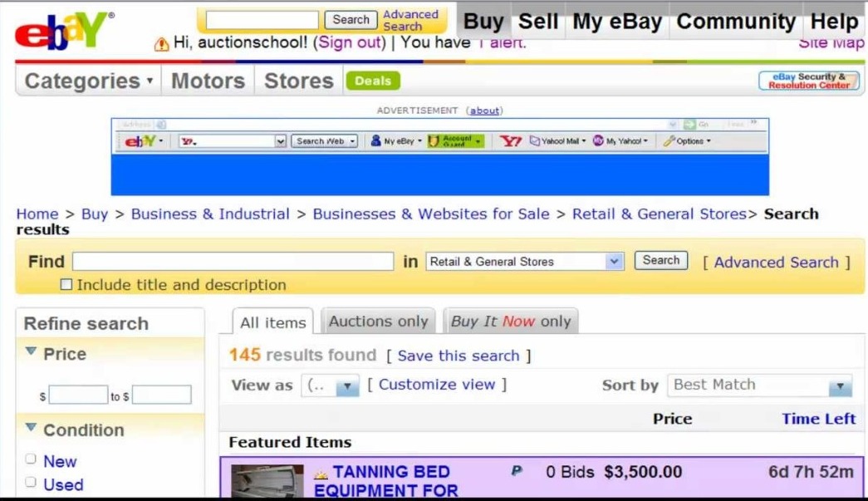Check the Used condition checkbox
The width and height of the screenshot is (868, 501).
coord(31,483)
